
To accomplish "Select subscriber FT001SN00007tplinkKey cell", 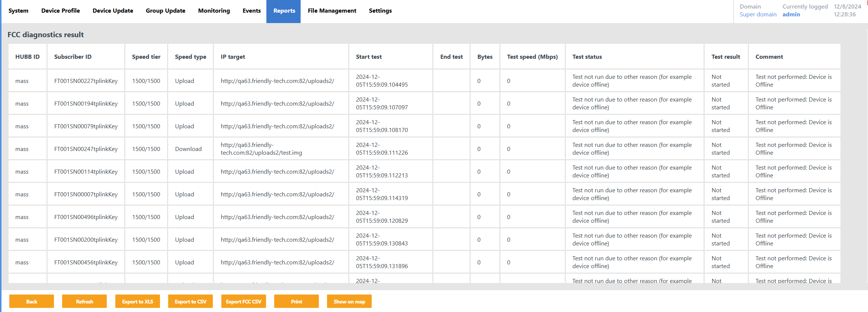I will coord(86,194).
